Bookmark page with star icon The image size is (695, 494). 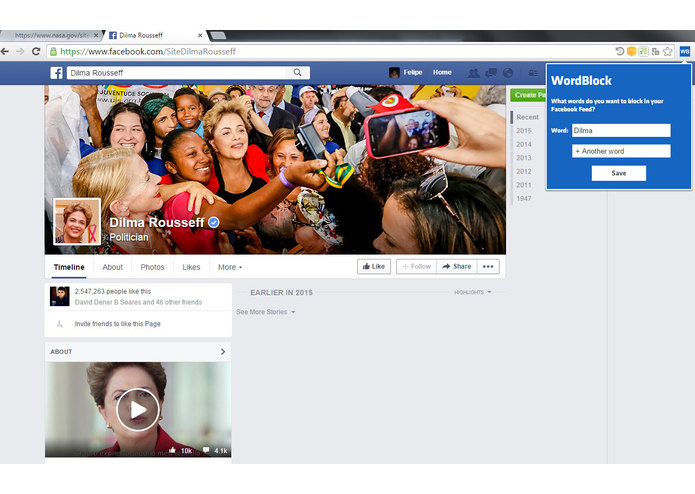click(668, 51)
